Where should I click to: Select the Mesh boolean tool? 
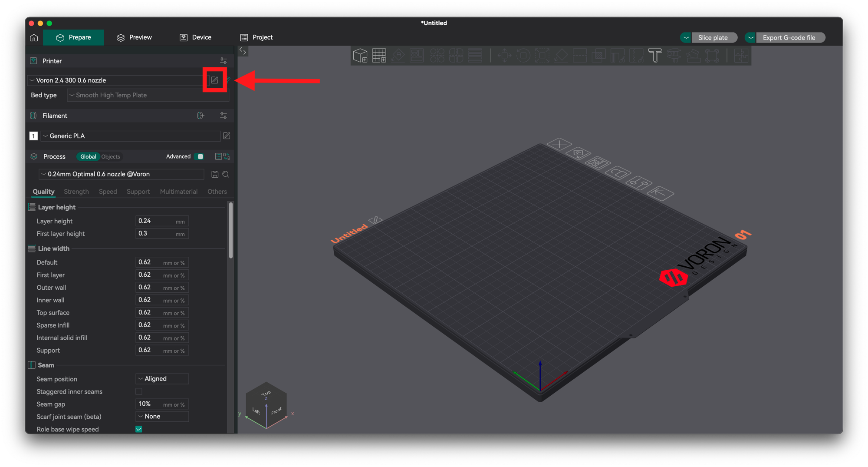tap(598, 56)
